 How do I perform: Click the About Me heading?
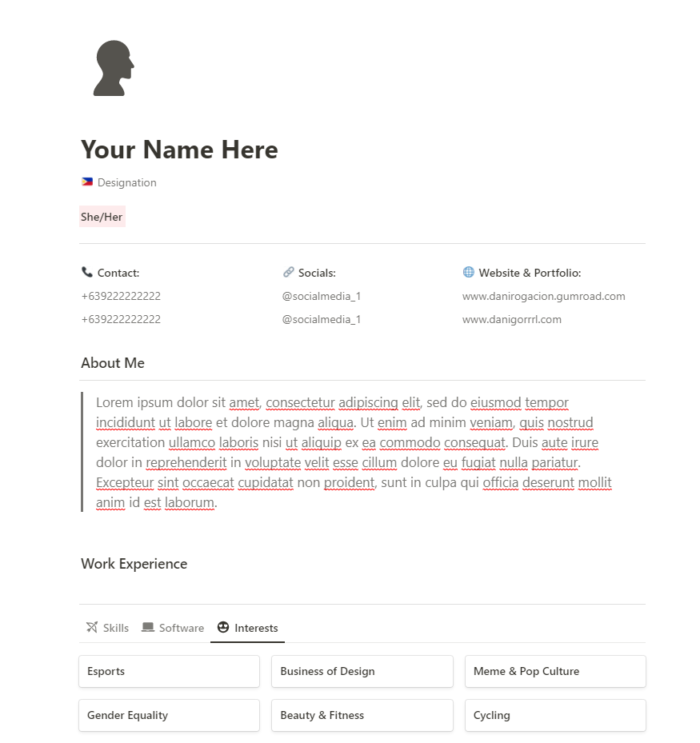[113, 363]
